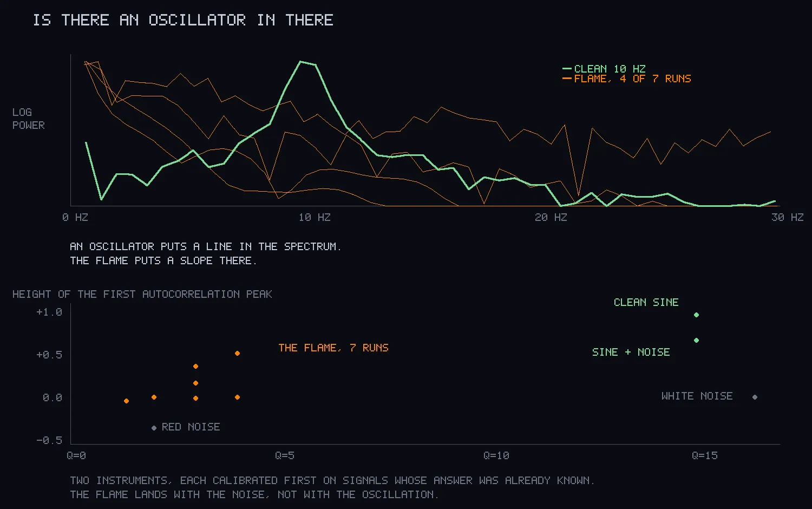Click the "Q=15" axis tick label
The image size is (812, 509).
(705, 455)
